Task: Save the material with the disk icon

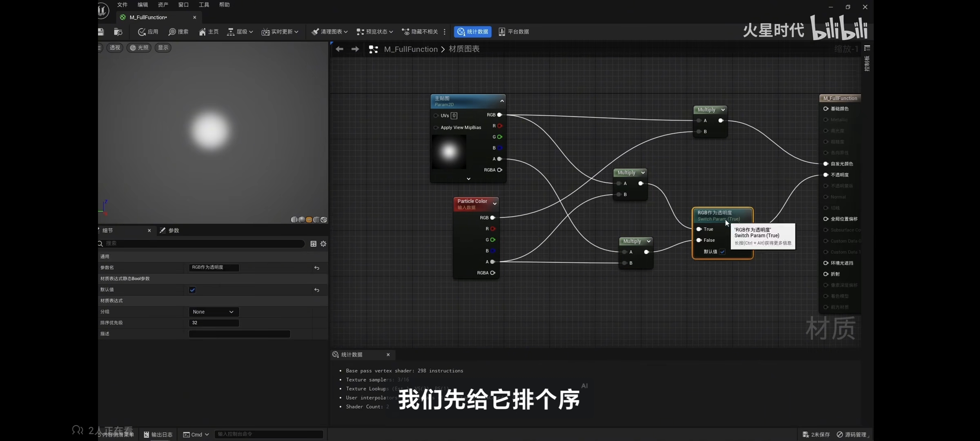Action: tap(101, 32)
